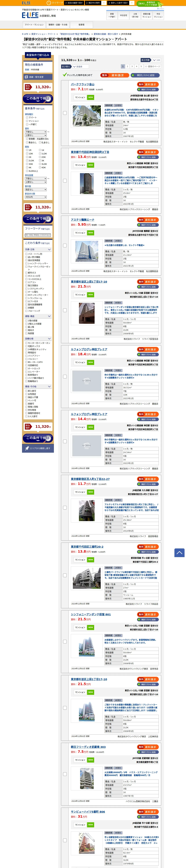This screenshot has height=868, width=186.
Task: Click 無料 資料請求 for 東京都千代田区三番町20-2
Action: point(148,547)
